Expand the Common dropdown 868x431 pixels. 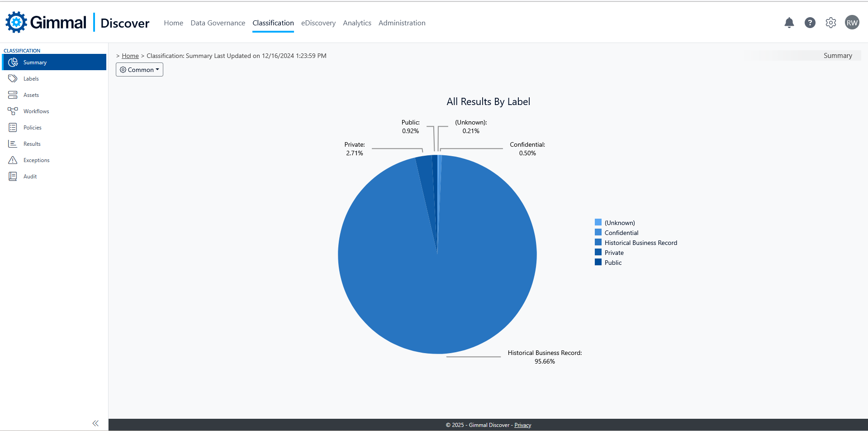coord(139,70)
